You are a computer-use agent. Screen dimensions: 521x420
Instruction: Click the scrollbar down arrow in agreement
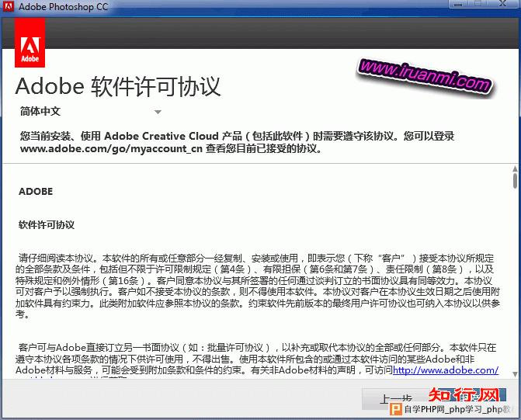point(515,374)
